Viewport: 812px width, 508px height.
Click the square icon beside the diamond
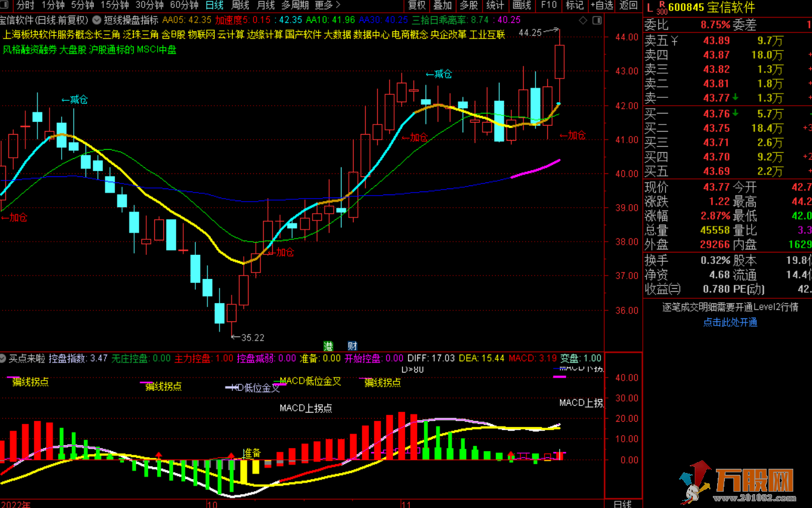tap(596, 21)
